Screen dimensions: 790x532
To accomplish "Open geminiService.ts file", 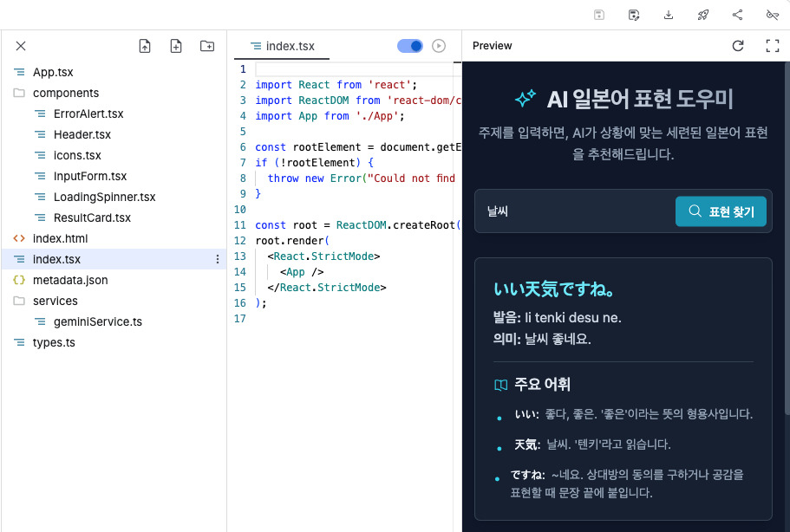I will (98, 321).
